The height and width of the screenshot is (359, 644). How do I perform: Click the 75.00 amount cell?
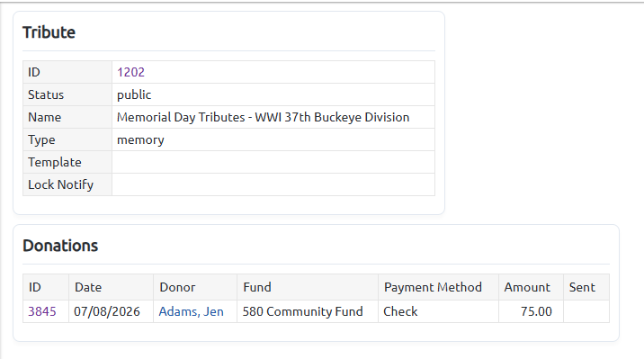(531, 311)
